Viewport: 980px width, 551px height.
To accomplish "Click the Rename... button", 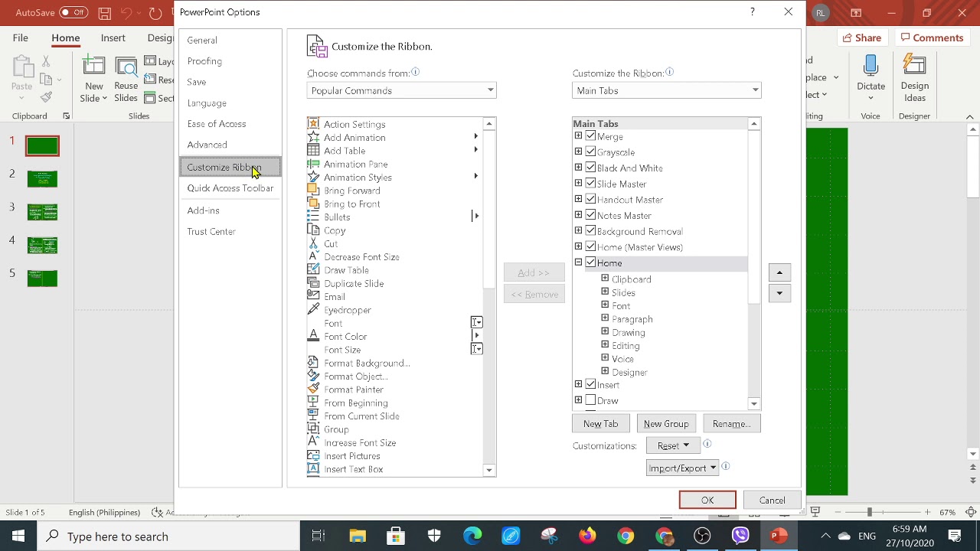I will coord(731,424).
